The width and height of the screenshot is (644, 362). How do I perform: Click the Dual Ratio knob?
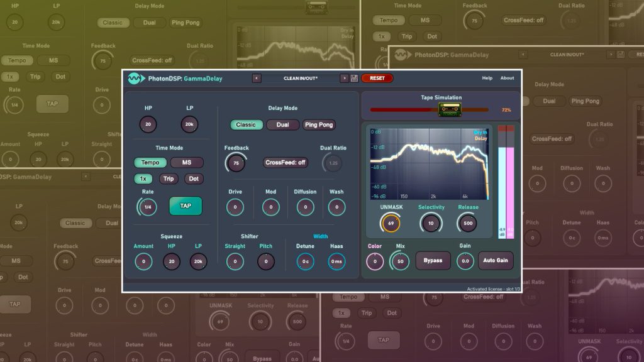click(333, 163)
